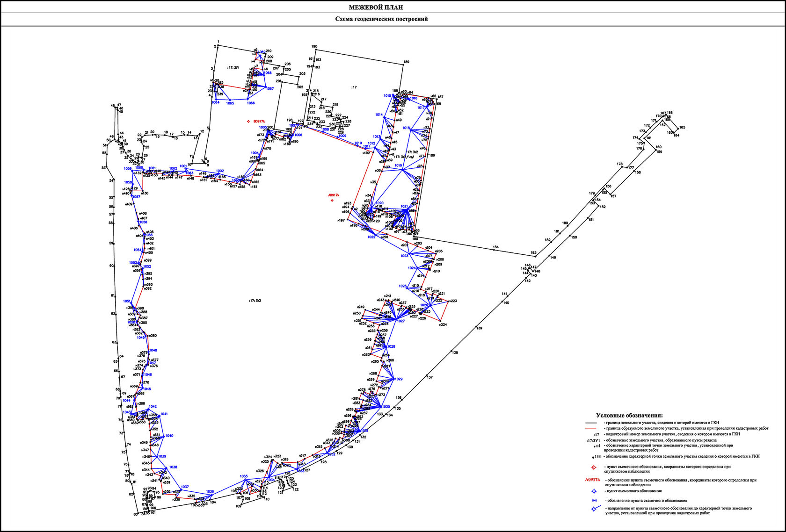Image resolution: width=786 pixels, height=532 pixels.
Task: Click blue station label '1030'
Action: click(x=386, y=407)
